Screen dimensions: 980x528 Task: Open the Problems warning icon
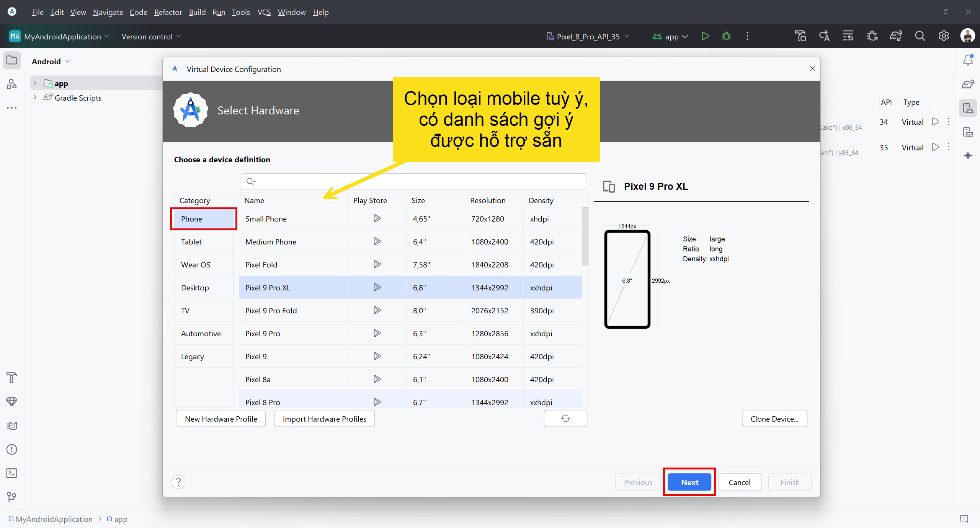pos(12,449)
